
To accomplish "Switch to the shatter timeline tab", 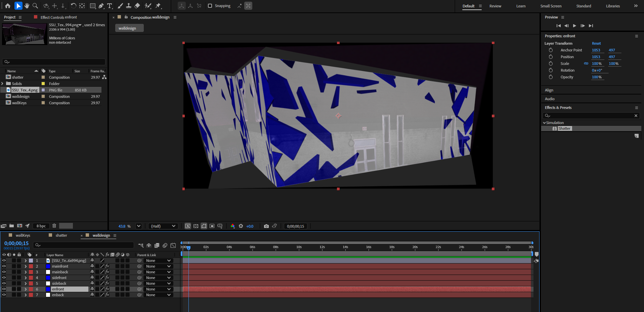I will point(61,235).
